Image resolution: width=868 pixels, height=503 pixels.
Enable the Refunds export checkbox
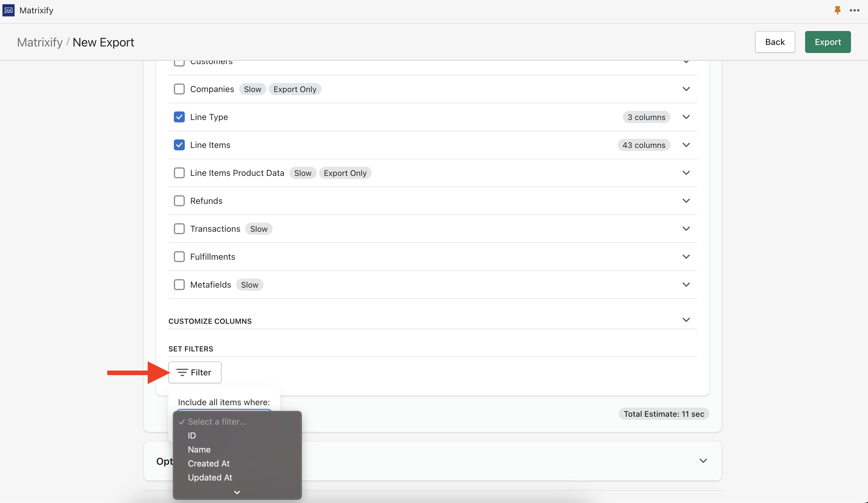tap(179, 201)
